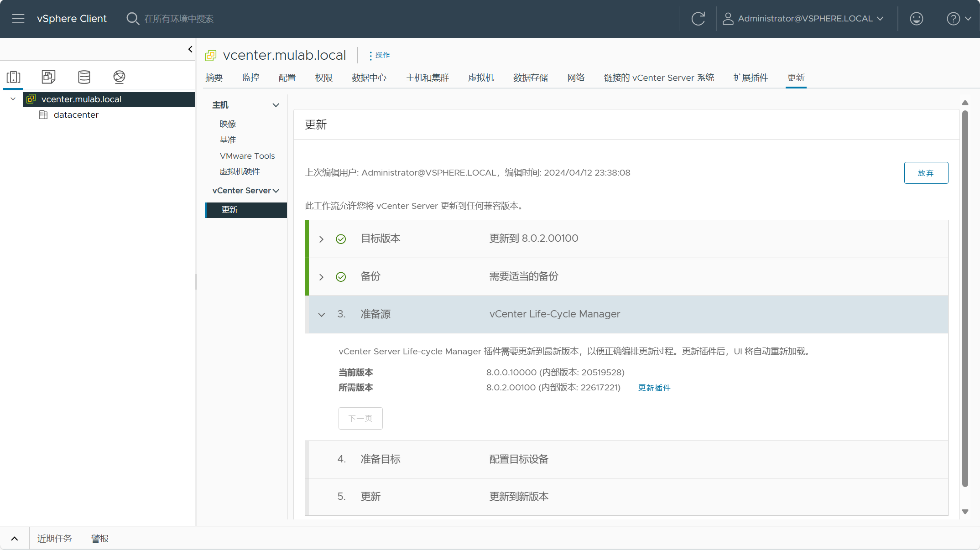Switch to the 摘要 tab

pos(214,78)
